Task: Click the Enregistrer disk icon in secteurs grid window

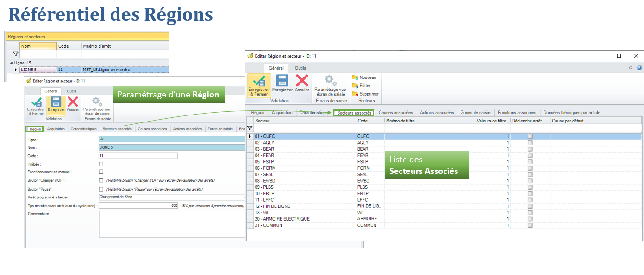Action: coord(282,80)
